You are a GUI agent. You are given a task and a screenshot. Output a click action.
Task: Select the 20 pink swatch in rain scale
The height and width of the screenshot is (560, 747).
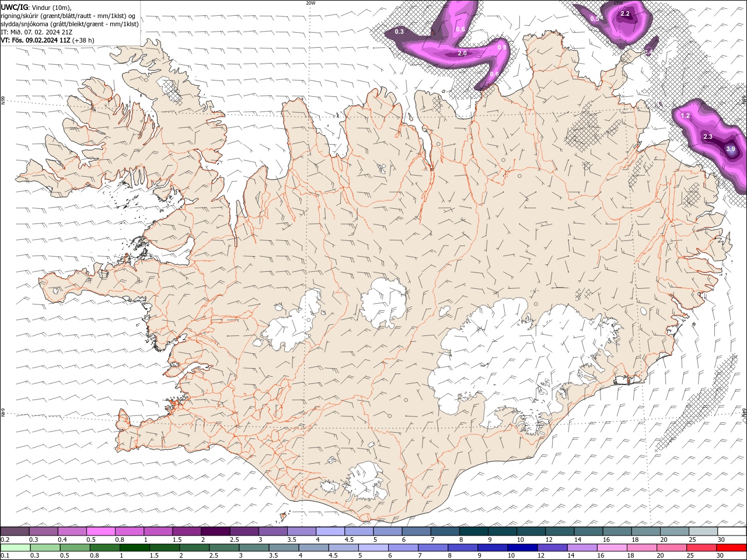point(671,547)
